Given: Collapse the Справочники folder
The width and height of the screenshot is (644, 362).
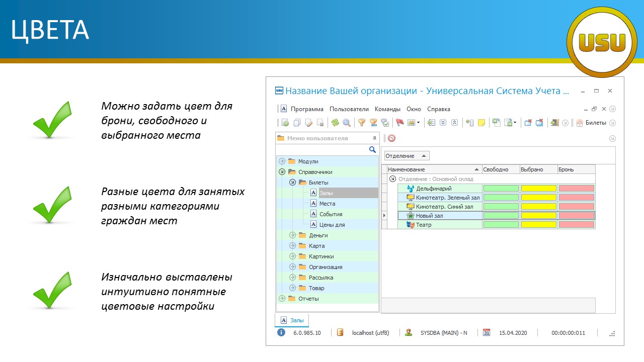Looking at the screenshot, I should 282,172.
